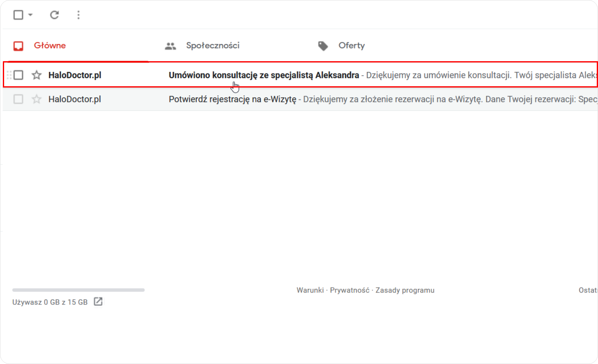Switch to the Społeczności tab
This screenshot has height=364, width=598.
click(213, 46)
